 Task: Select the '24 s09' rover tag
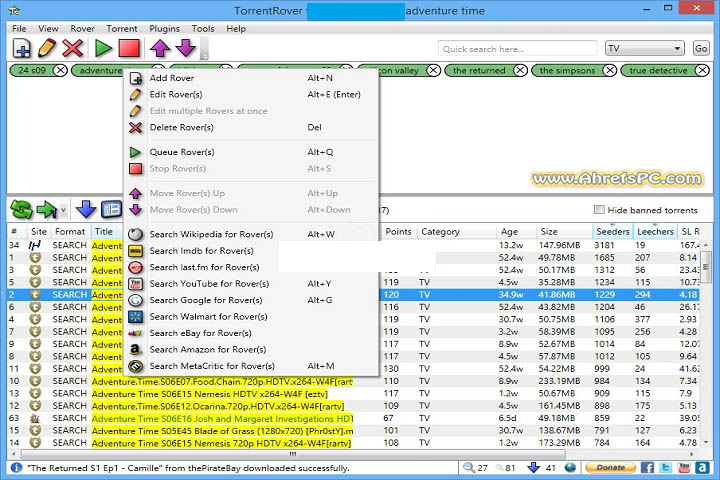point(32,70)
